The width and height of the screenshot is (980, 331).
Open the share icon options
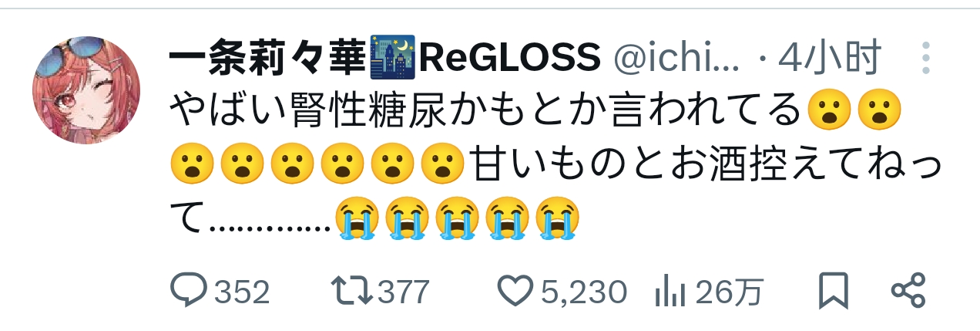(908, 291)
